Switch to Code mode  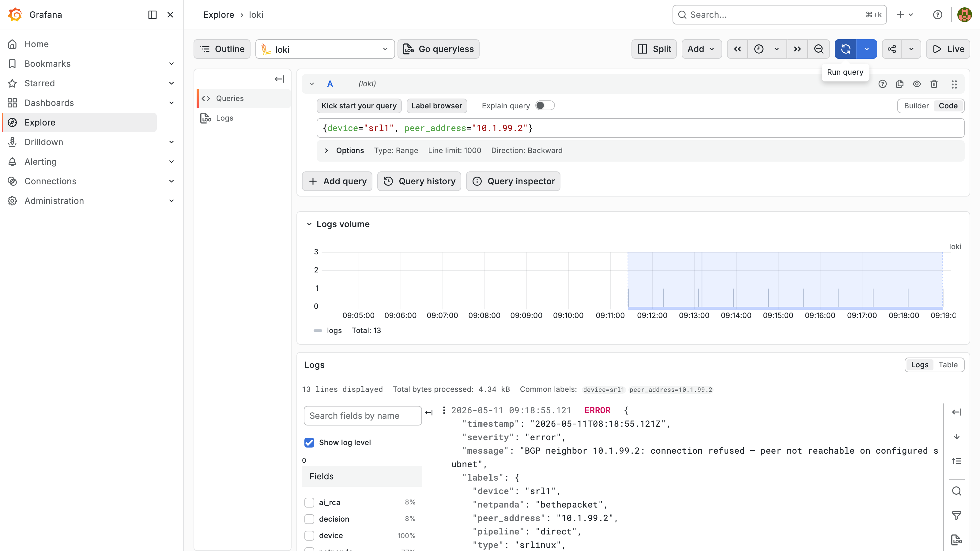point(948,106)
